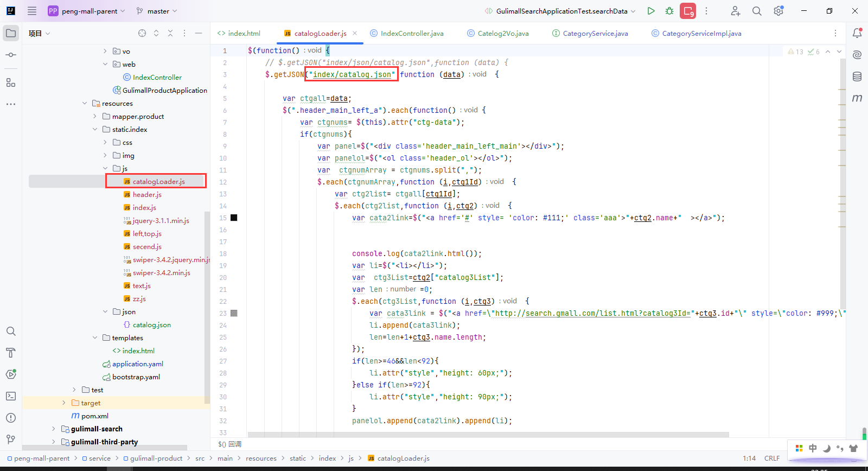The width and height of the screenshot is (868, 471).
Task: Open the Commit tool window
Action: pyautogui.click(x=11, y=55)
